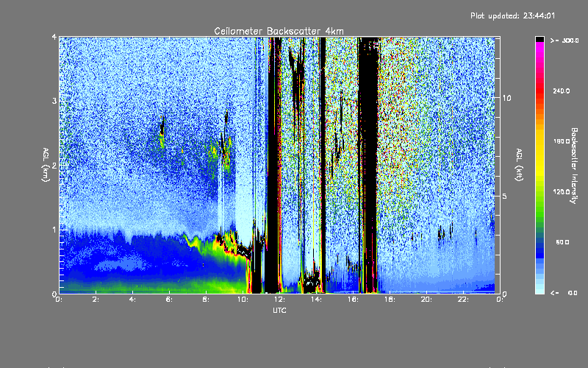This screenshot has width=588, height=368.
Task: Select the "Backscatter Intensity" colorbar label
Action: (x=574, y=166)
